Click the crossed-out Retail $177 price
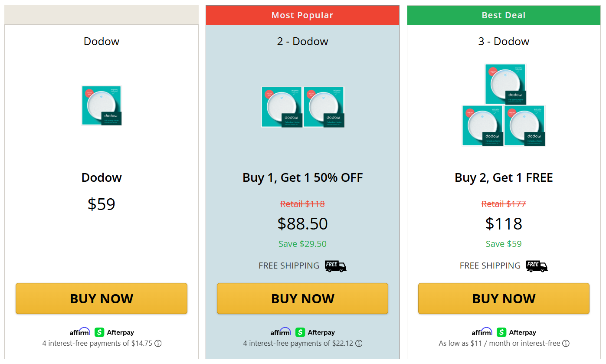This screenshot has width=606, height=364. click(503, 204)
